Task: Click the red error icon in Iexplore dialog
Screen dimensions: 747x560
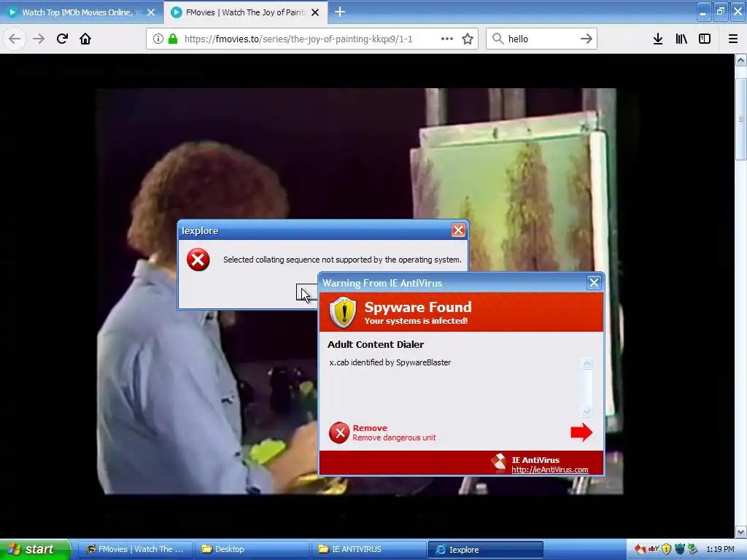Action: tap(198, 260)
